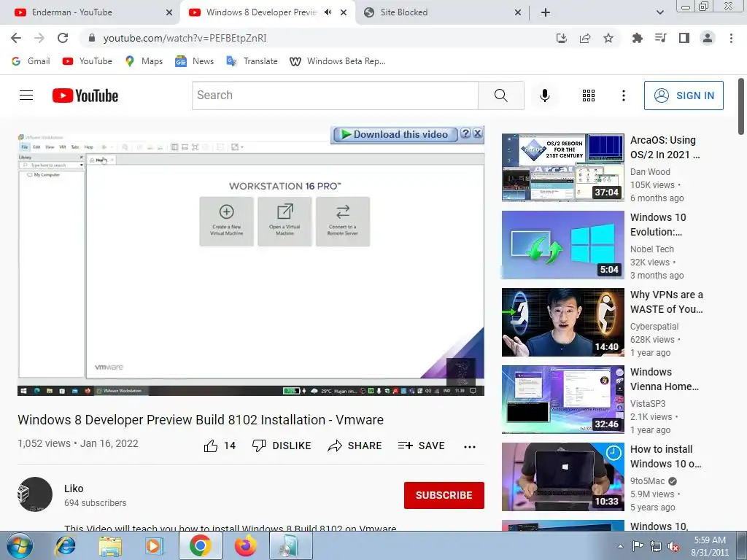Image resolution: width=747 pixels, height=560 pixels.
Task: Open How to install Windows 10 thumbnail
Action: pyautogui.click(x=562, y=477)
